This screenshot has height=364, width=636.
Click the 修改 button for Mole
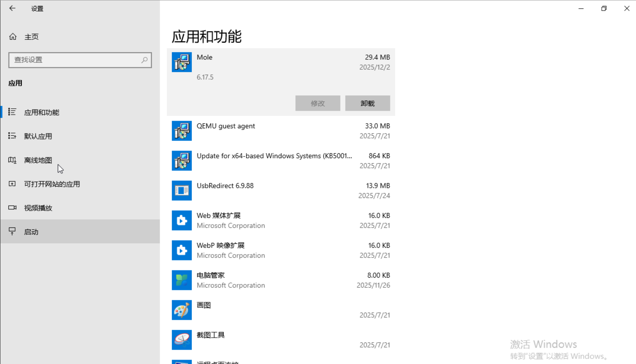tap(317, 103)
